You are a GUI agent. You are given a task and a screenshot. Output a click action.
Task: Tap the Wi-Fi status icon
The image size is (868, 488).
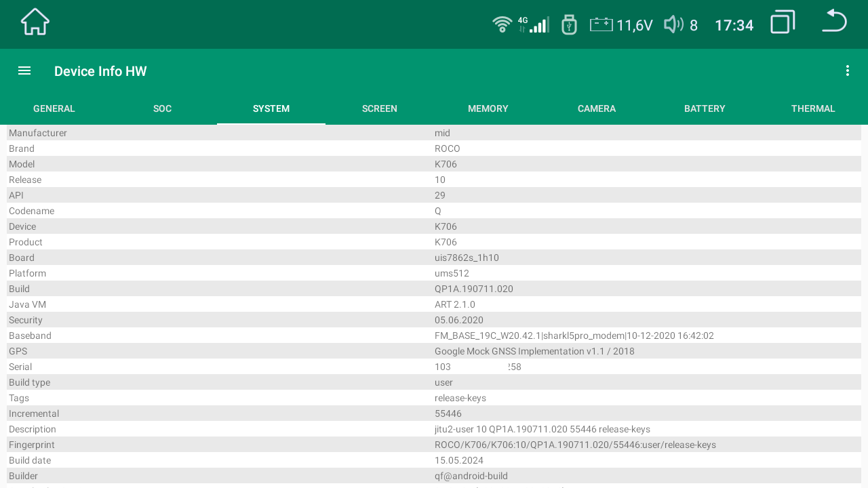click(502, 24)
